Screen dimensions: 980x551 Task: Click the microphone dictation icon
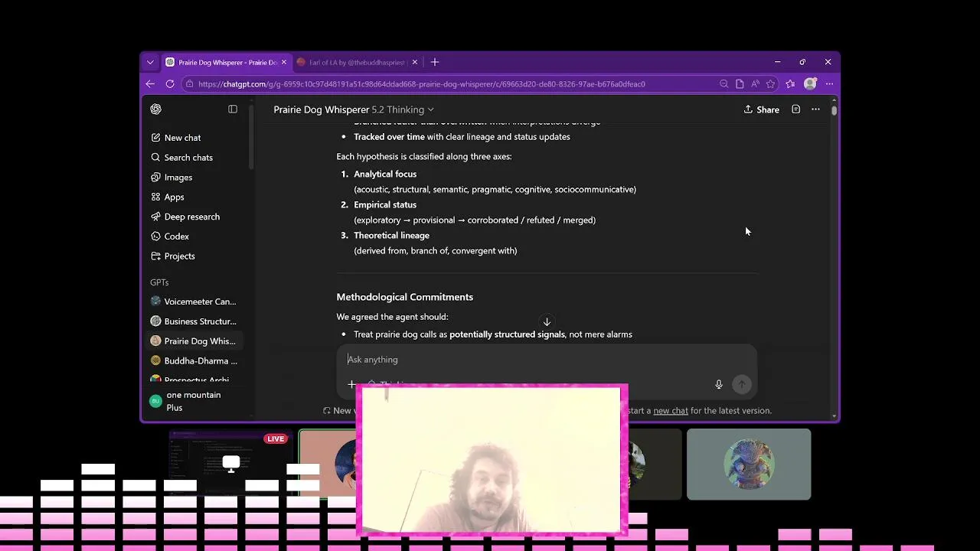pyautogui.click(x=719, y=385)
